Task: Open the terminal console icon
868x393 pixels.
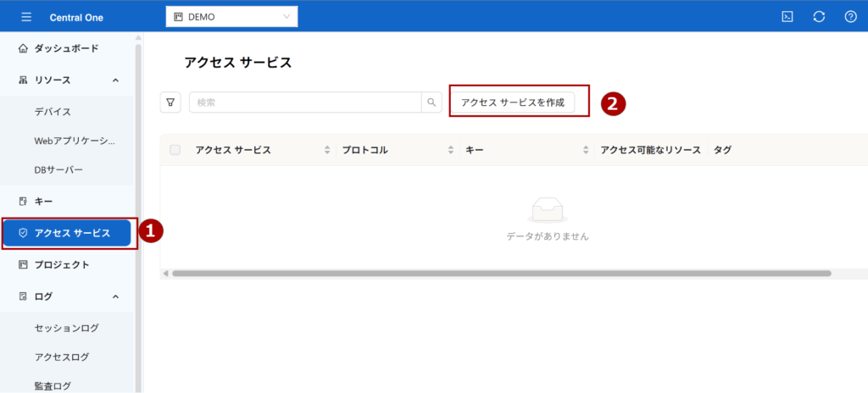Action: 787,17
